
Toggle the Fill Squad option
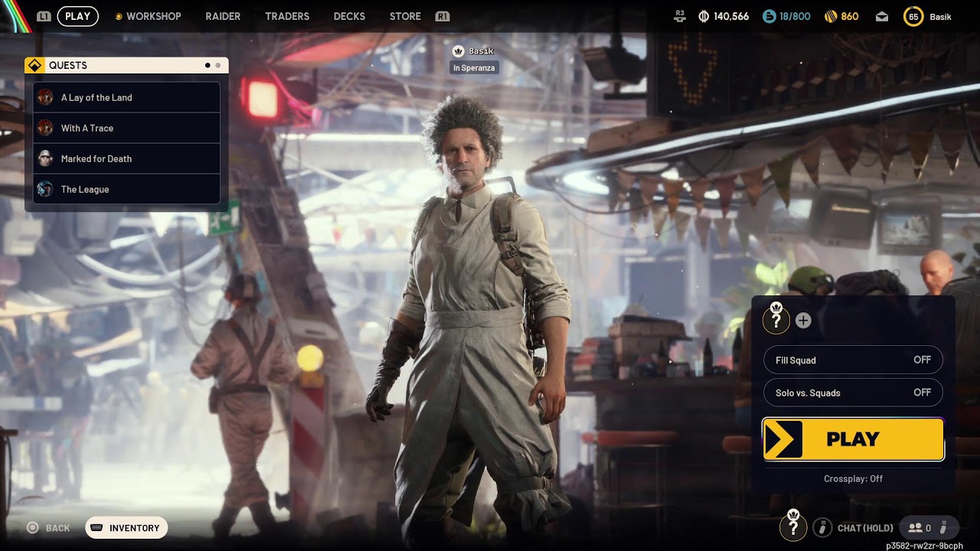[x=853, y=360]
